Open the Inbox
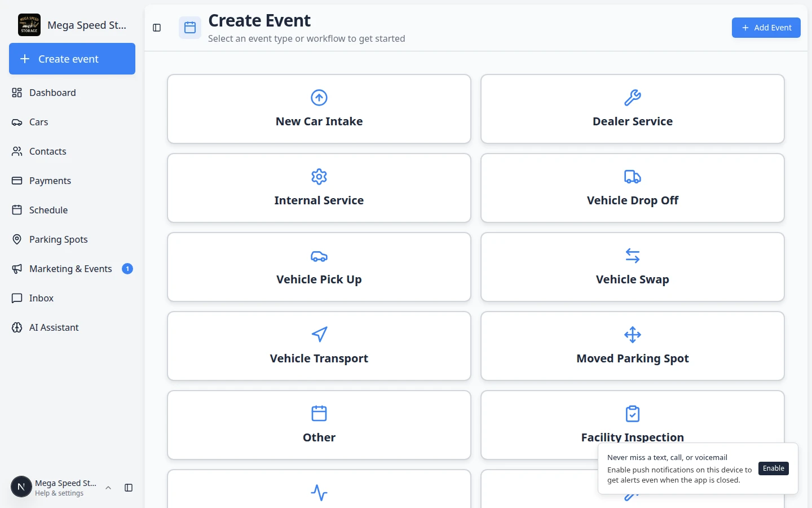812x508 pixels. (72, 298)
